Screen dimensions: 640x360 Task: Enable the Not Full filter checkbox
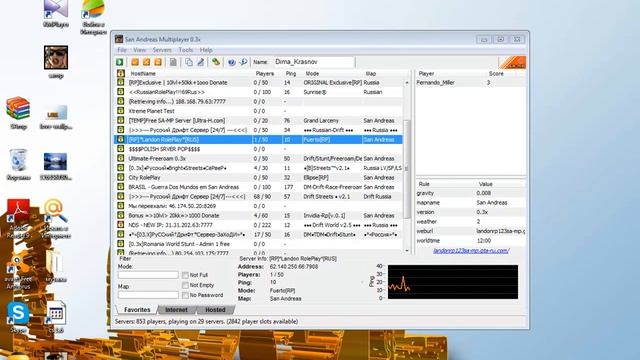[185, 275]
